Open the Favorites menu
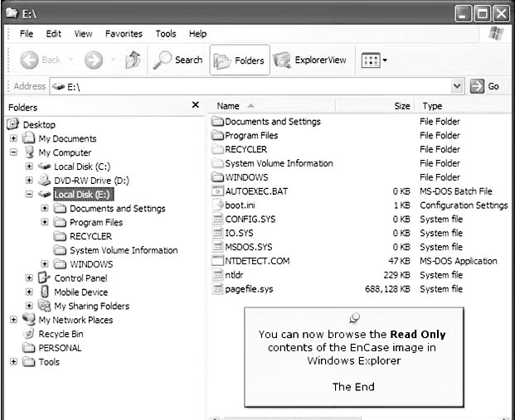This screenshot has height=420, width=515. [x=123, y=34]
